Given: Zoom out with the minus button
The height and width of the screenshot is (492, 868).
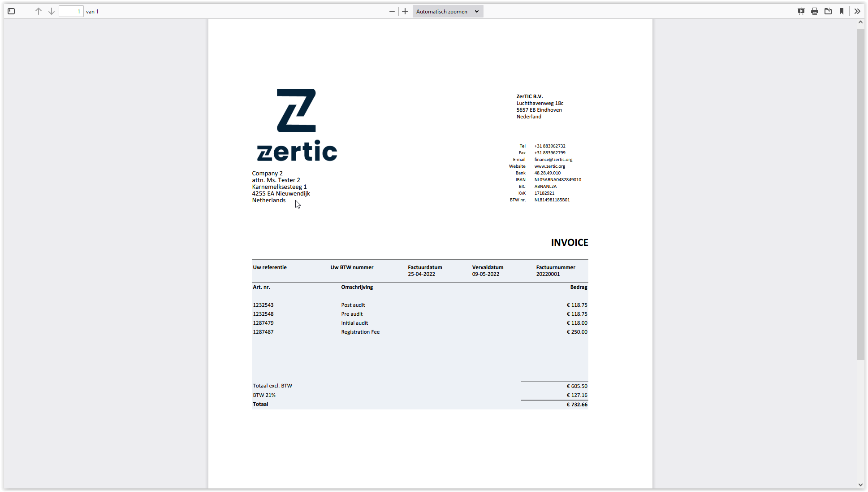Looking at the screenshot, I should [x=392, y=11].
